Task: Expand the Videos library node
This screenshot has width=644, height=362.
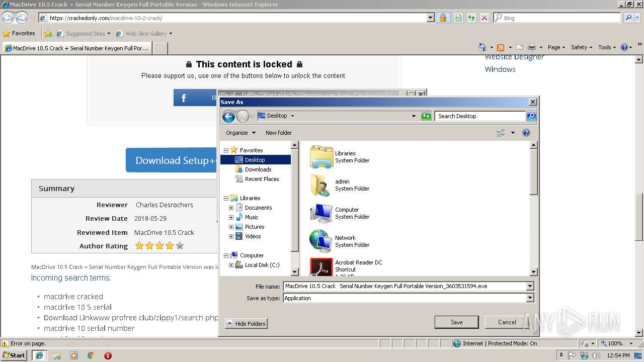Action: pyautogui.click(x=231, y=236)
